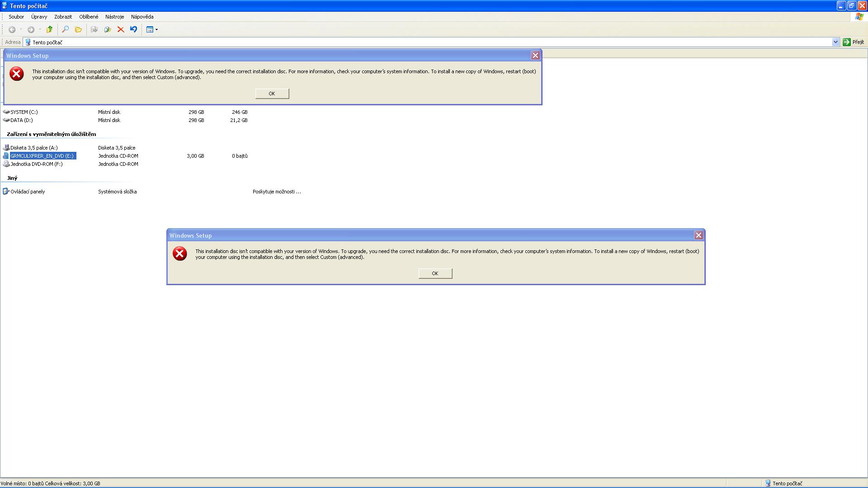Click the Up folder toolbar icon
This screenshot has height=488, width=868.
[49, 29]
